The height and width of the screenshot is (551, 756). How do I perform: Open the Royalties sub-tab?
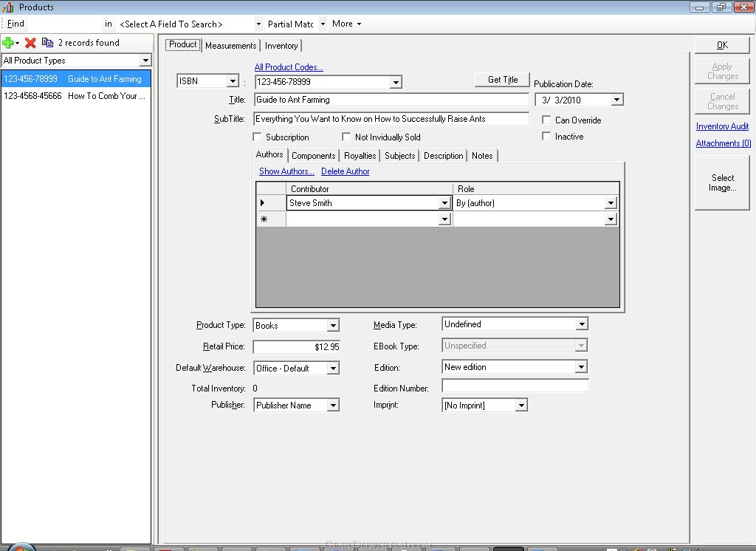tap(360, 156)
